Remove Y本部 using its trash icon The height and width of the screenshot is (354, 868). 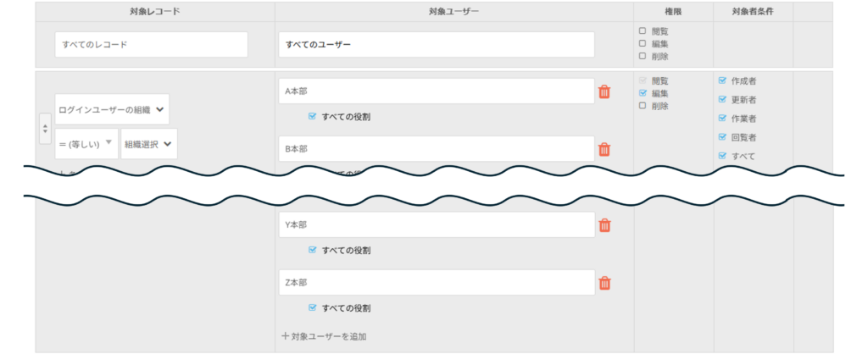[604, 225]
